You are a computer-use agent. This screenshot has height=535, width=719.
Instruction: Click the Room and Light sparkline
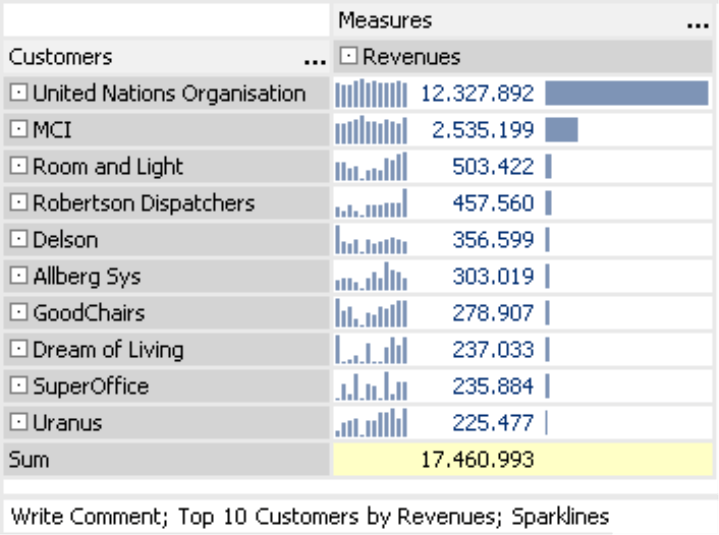point(371,166)
